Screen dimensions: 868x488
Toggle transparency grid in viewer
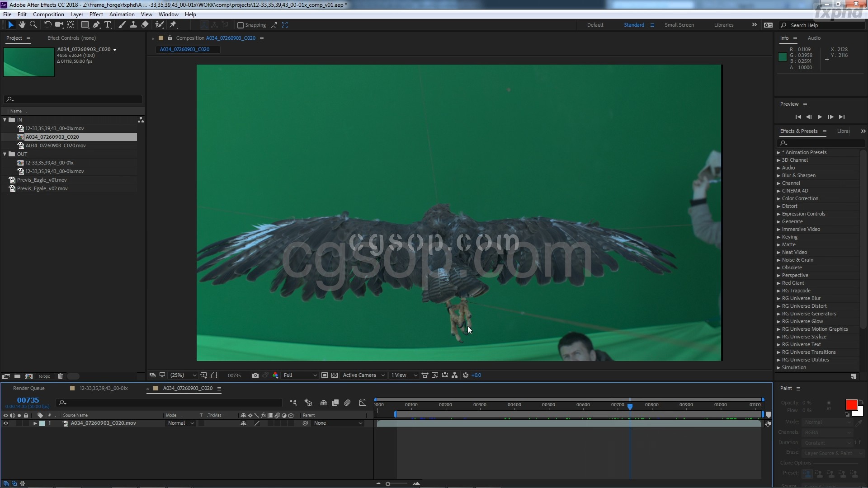click(x=335, y=375)
